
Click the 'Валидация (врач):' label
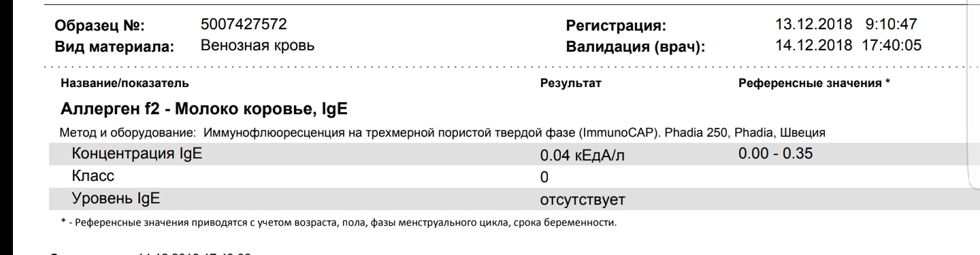coord(635,48)
